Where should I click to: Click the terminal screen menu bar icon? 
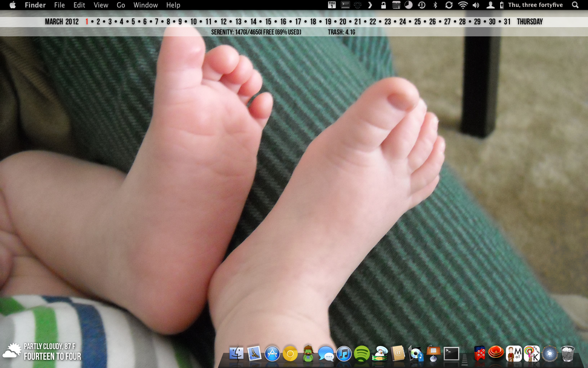tap(345, 5)
